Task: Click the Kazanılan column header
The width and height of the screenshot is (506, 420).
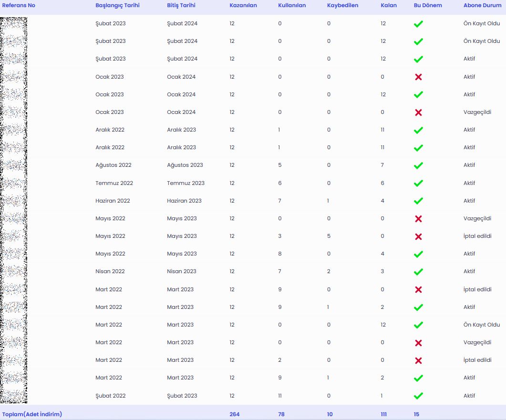Action: (243, 5)
